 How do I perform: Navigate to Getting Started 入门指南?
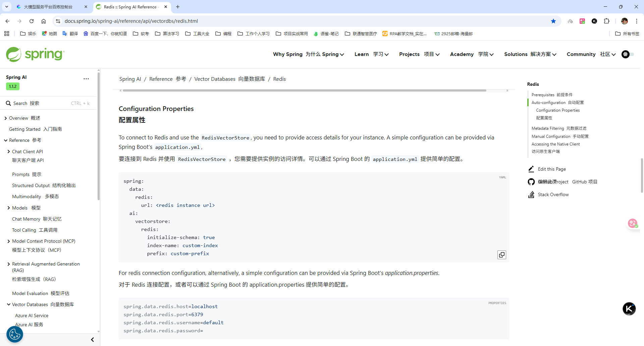(35, 129)
